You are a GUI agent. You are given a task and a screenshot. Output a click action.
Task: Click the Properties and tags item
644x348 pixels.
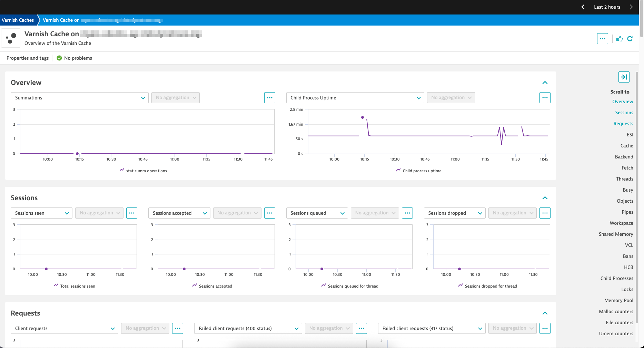click(x=27, y=58)
